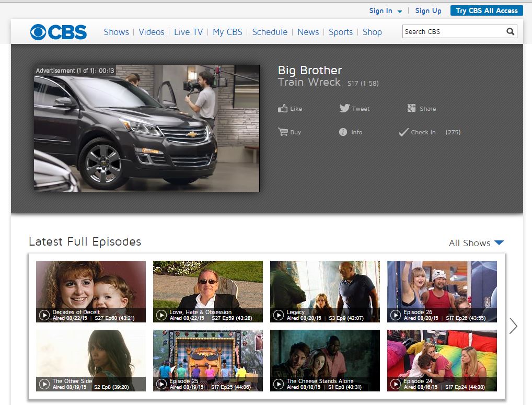Click the Like thumbs-up icon

283,109
